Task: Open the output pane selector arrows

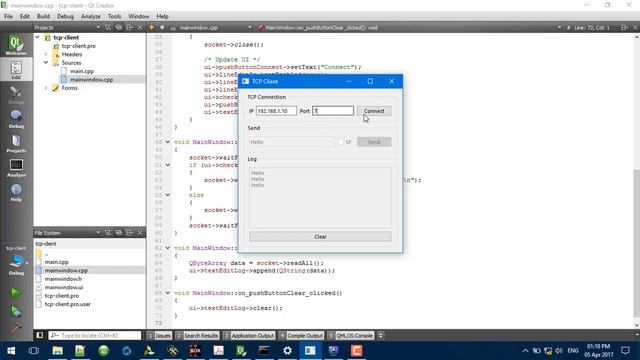Action: pyautogui.click(x=380, y=335)
